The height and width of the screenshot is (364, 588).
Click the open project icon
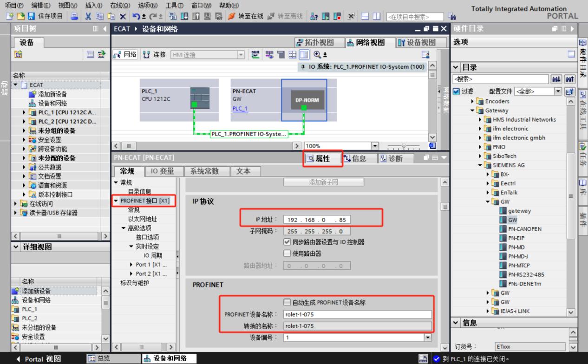[20, 17]
